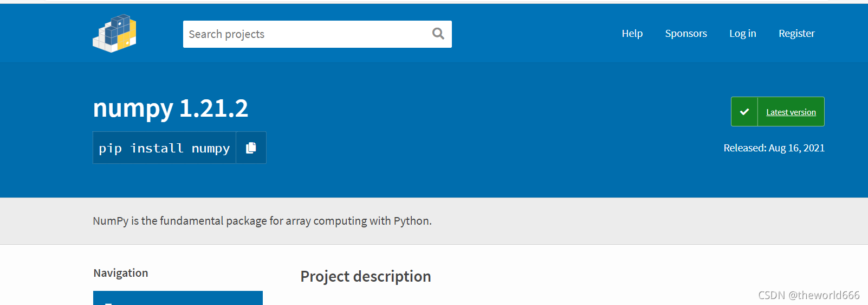The height and width of the screenshot is (305, 868).
Task: Select the pip install numpy command text
Action: [164, 148]
